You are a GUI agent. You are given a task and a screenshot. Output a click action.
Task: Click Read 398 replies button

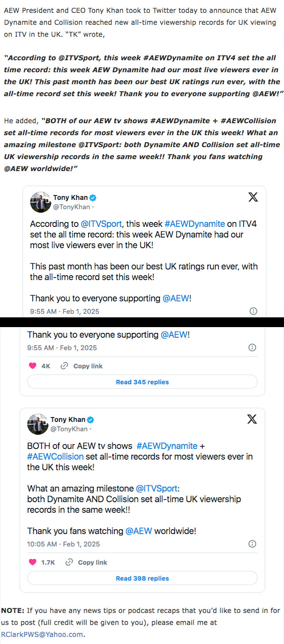point(142,578)
